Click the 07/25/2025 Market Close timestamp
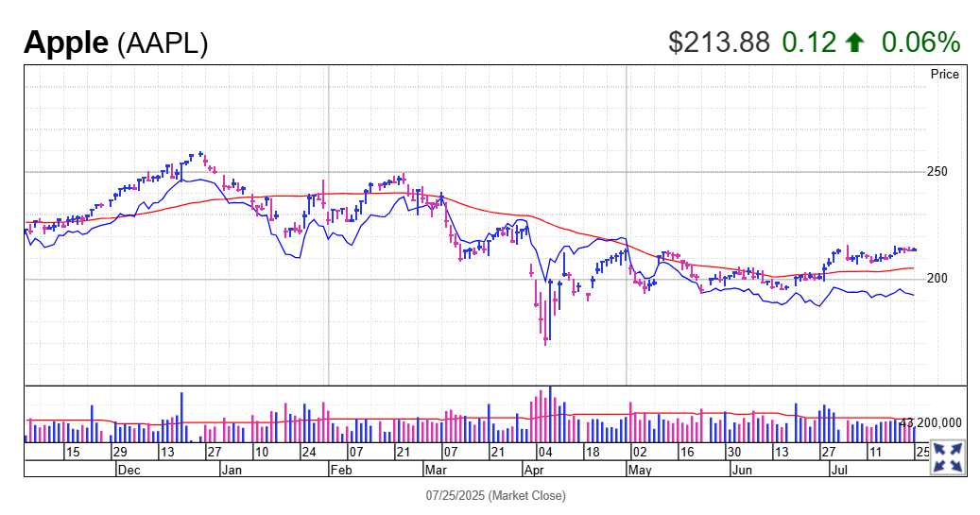 [x=495, y=495]
